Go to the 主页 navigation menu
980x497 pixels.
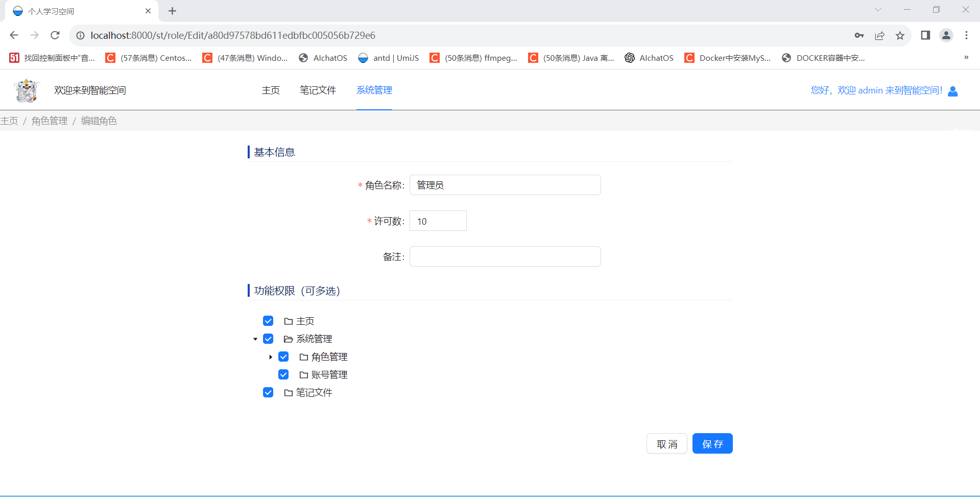271,90
